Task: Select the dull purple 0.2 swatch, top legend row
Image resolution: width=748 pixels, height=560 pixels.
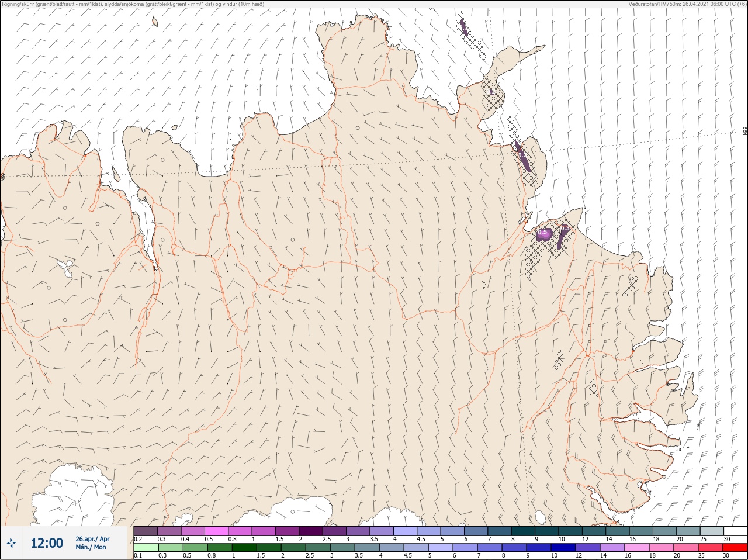Action: [146, 531]
